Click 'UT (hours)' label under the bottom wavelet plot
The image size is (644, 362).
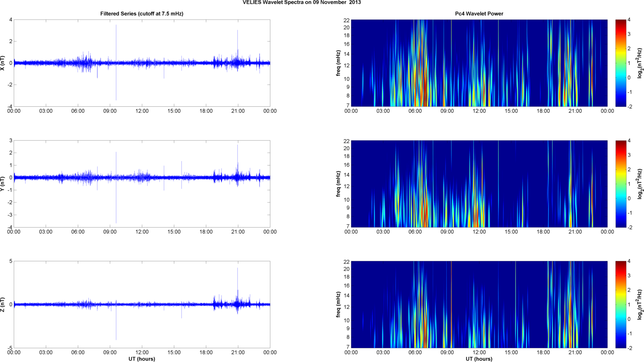479,359
